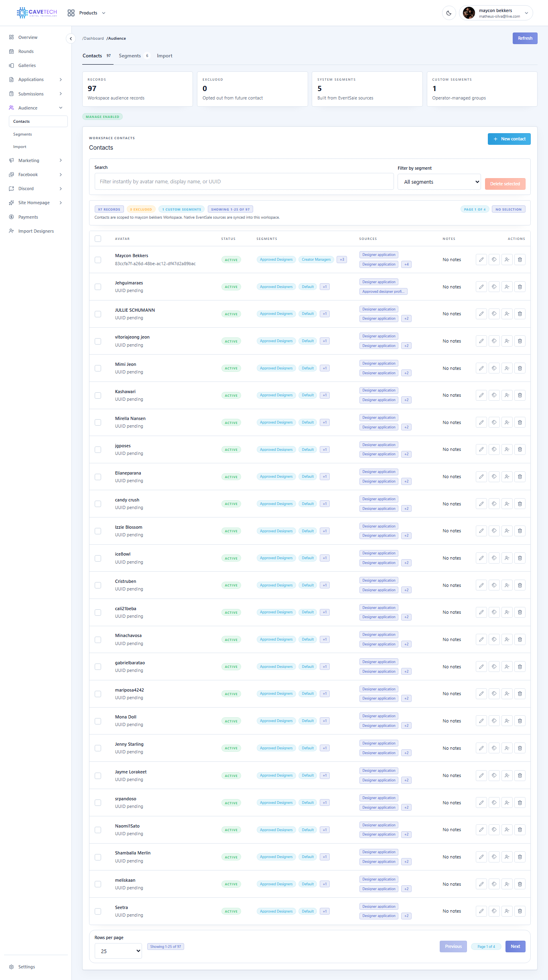The width and height of the screenshot is (548, 980).
Task: Select the Contacts tab
Action: pos(97,56)
